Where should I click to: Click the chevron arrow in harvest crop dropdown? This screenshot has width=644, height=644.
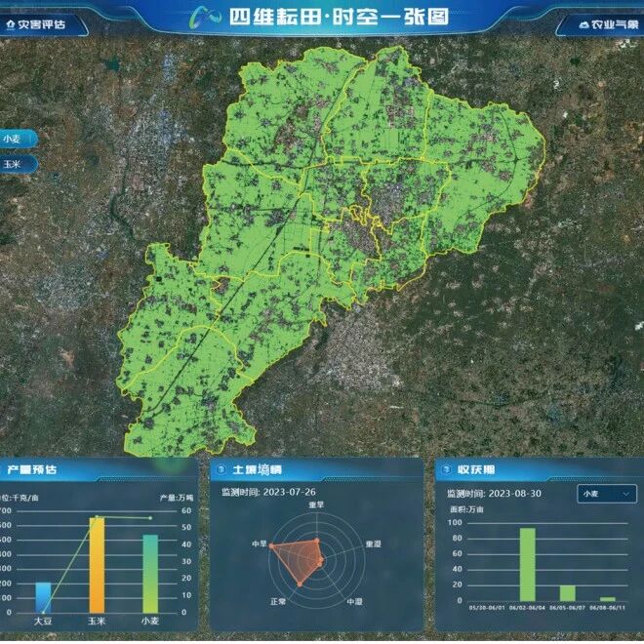pos(625,494)
